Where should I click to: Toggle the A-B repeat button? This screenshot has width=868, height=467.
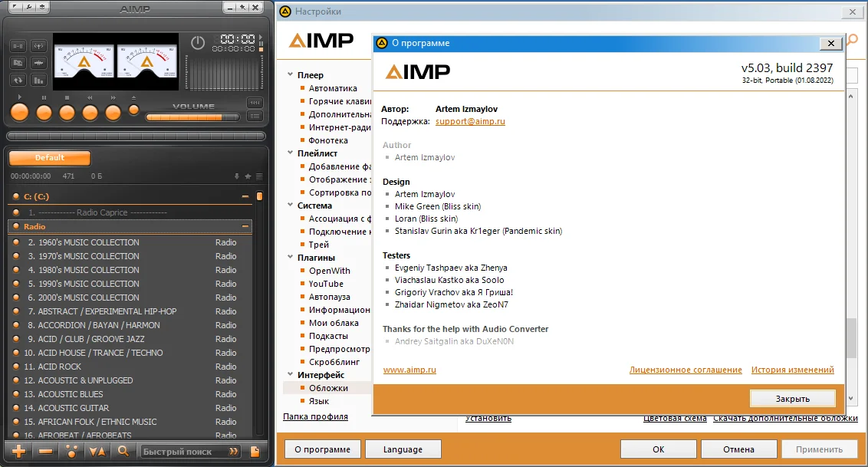(18, 47)
